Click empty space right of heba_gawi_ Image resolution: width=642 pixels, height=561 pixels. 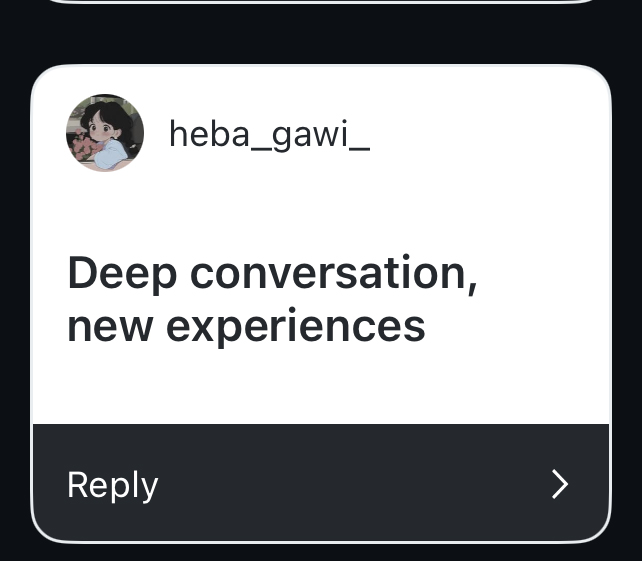tap(480, 133)
